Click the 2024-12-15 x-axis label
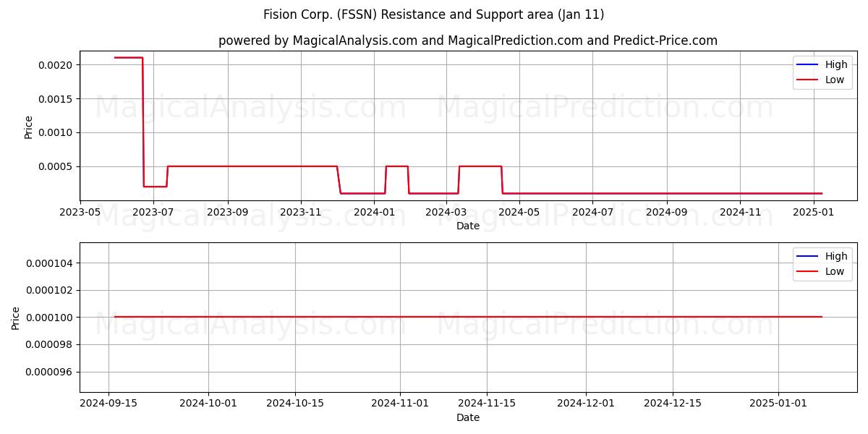 tap(673, 404)
